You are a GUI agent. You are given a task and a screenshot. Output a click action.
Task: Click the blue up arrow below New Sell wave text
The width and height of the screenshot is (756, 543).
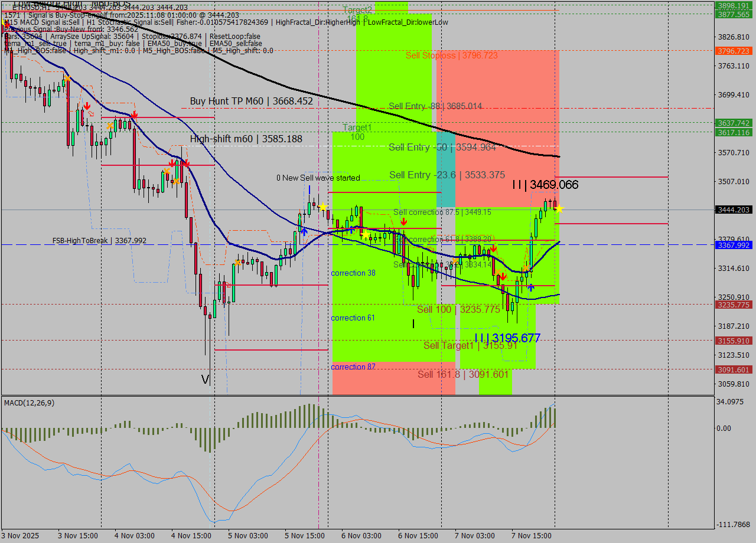point(304,231)
